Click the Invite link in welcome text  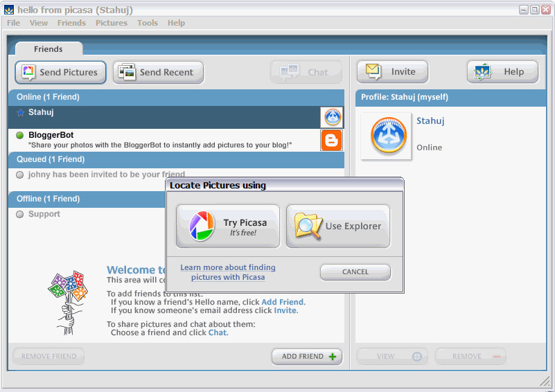click(285, 311)
